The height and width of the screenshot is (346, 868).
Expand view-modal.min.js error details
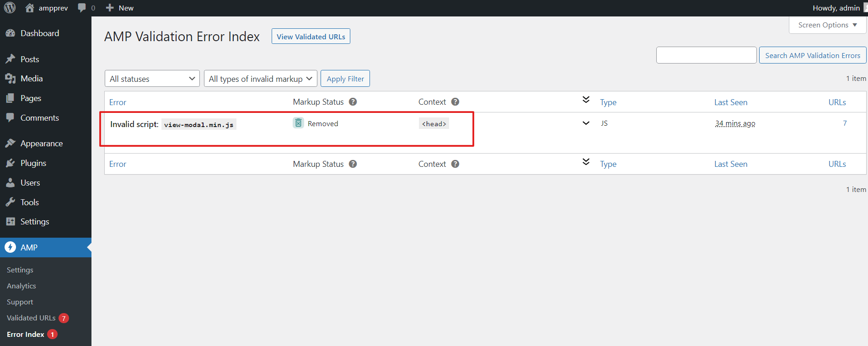tap(586, 123)
